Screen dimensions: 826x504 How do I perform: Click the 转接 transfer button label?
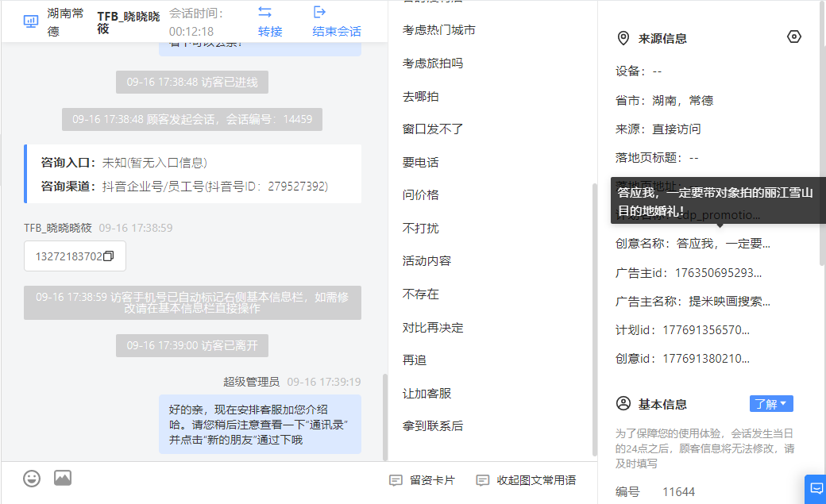pos(270,32)
